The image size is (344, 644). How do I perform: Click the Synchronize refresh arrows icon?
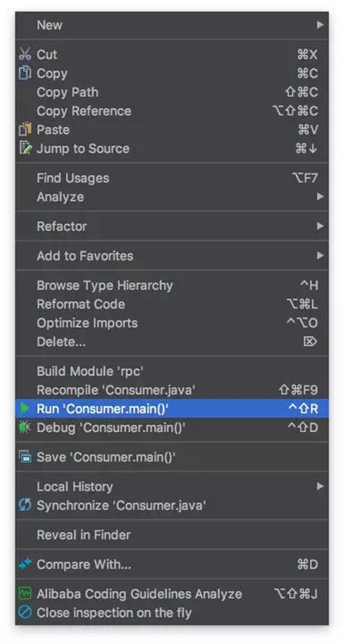tap(25, 505)
